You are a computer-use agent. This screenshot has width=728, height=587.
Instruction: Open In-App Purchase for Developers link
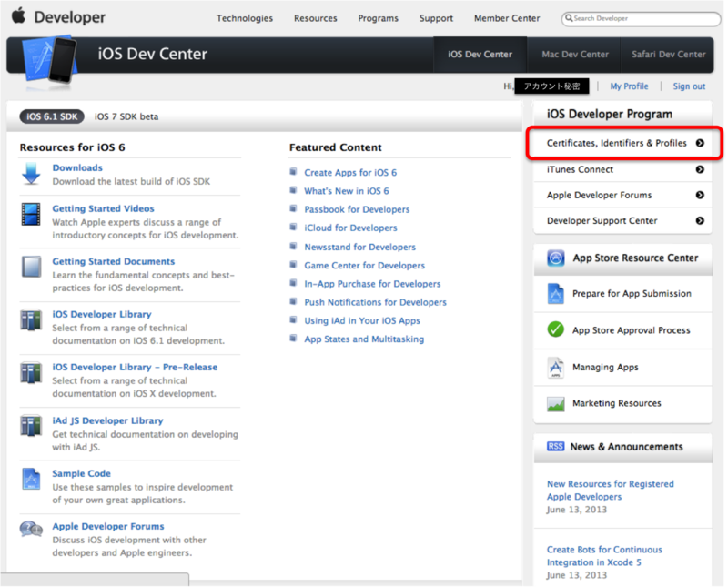[x=372, y=284]
